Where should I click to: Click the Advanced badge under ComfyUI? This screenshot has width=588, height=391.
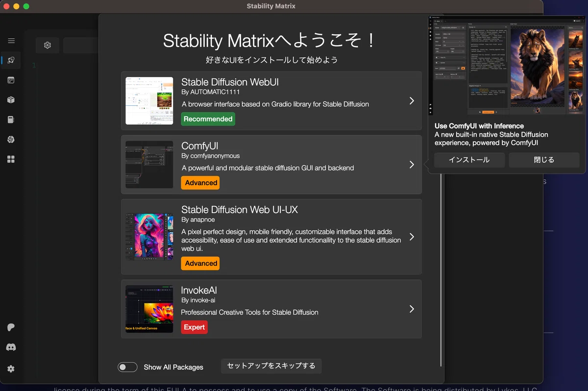[x=200, y=183]
